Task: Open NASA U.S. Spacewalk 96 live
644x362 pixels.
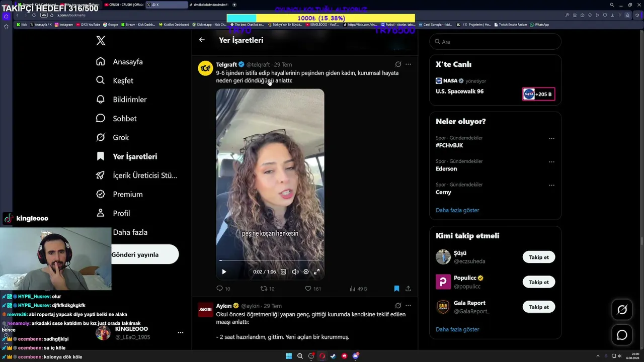Action: coord(459,92)
